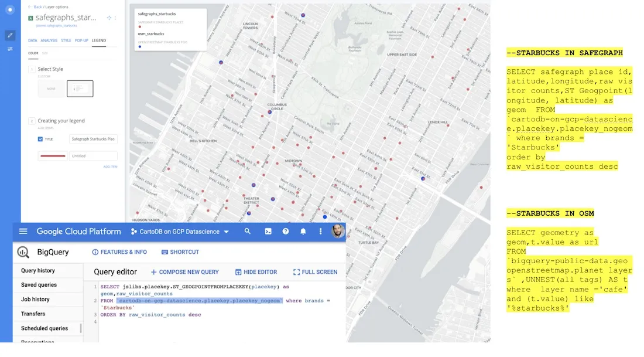Click the help icon in the Cloud toolbar
The width and height of the screenshot is (644, 357).
pyautogui.click(x=286, y=231)
